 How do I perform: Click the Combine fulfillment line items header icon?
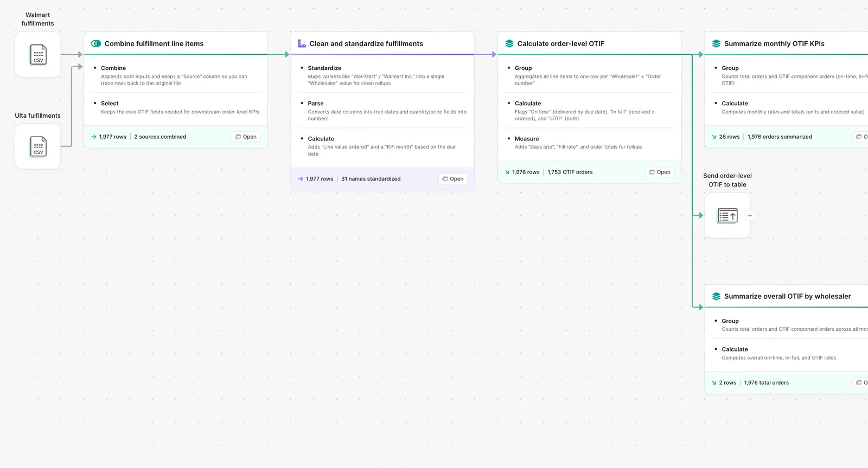tap(96, 44)
